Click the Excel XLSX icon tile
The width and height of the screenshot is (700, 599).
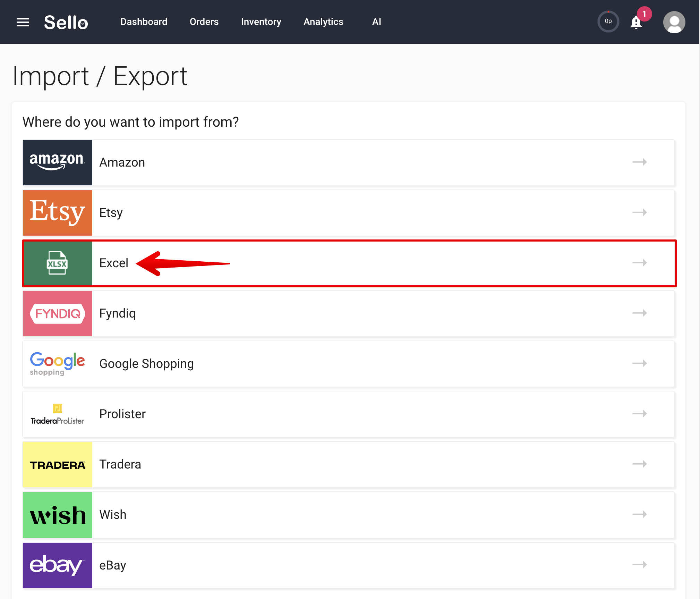[58, 263]
